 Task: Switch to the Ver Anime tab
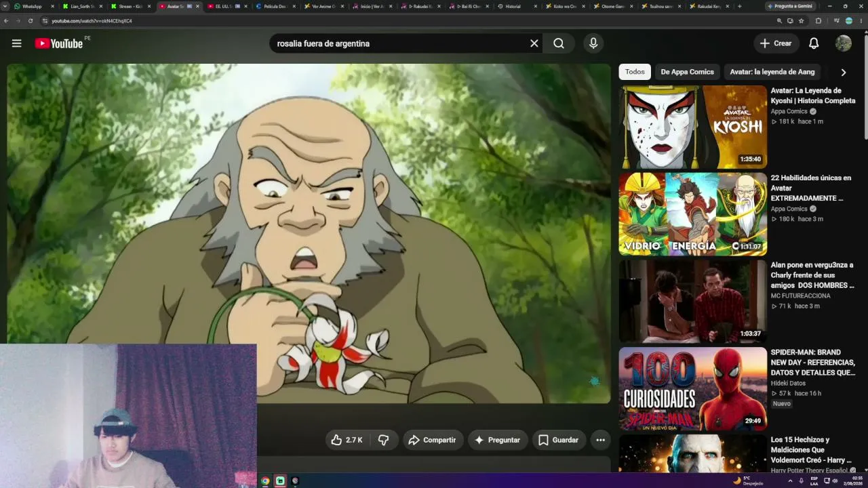point(323,6)
